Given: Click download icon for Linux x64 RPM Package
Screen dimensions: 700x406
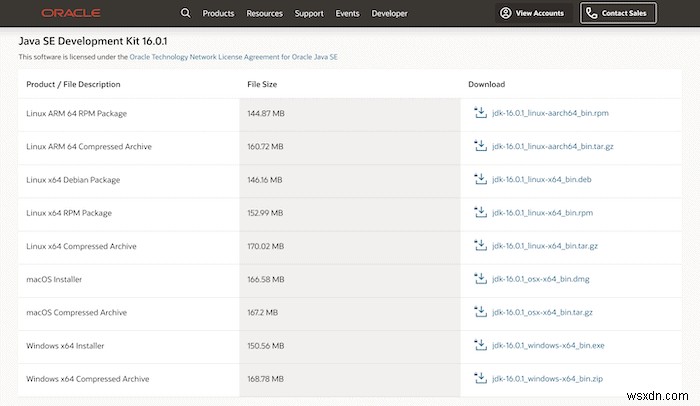Looking at the screenshot, I should point(480,212).
